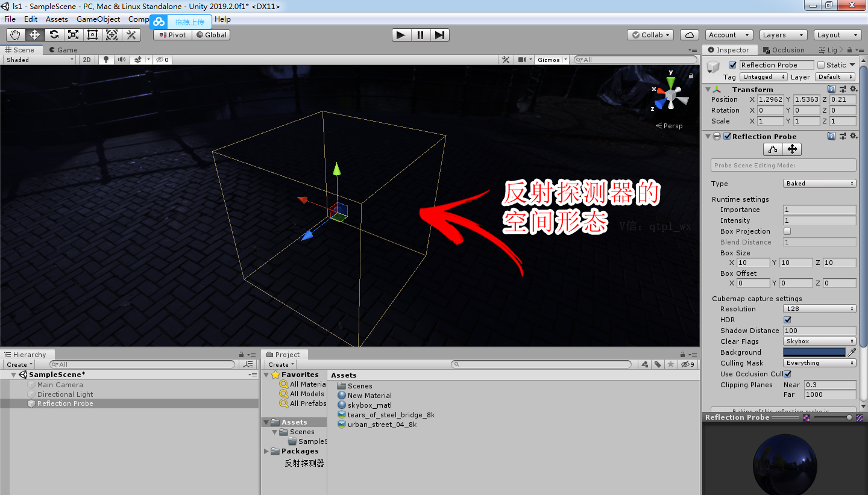Enable the Box Projection checkbox
Image resolution: width=868 pixels, height=495 pixels.
coord(787,231)
